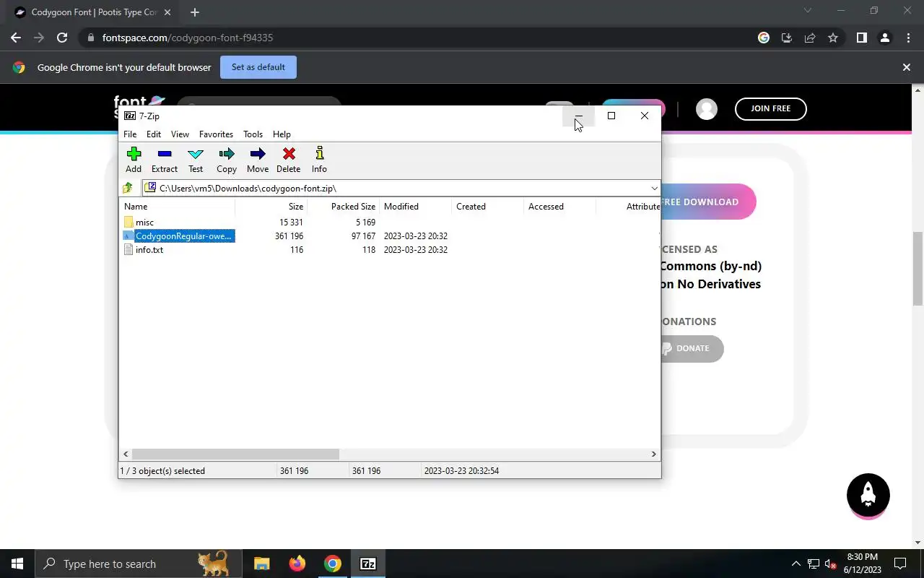Viewport: 924px width, 578px height.
Task: Select the misc folder name
Action: point(144,223)
